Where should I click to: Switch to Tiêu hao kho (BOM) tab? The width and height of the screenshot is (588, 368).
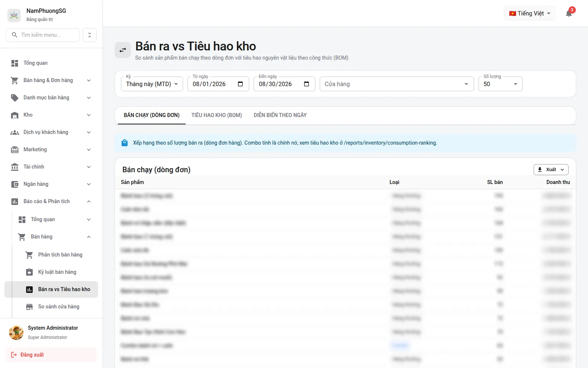(x=216, y=115)
